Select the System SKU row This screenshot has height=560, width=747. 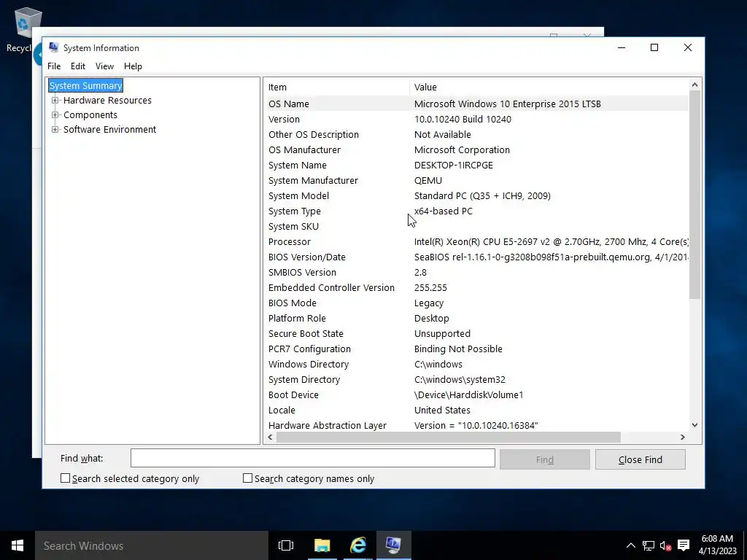476,226
